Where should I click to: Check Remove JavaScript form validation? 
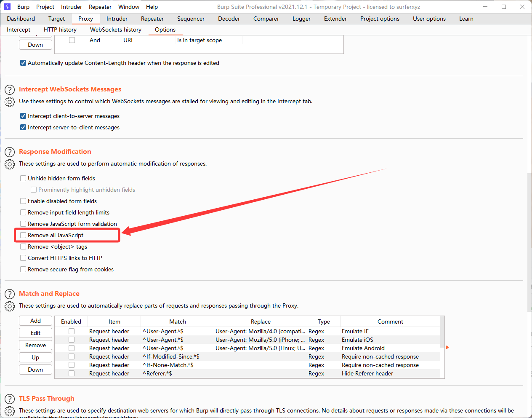pyautogui.click(x=23, y=224)
